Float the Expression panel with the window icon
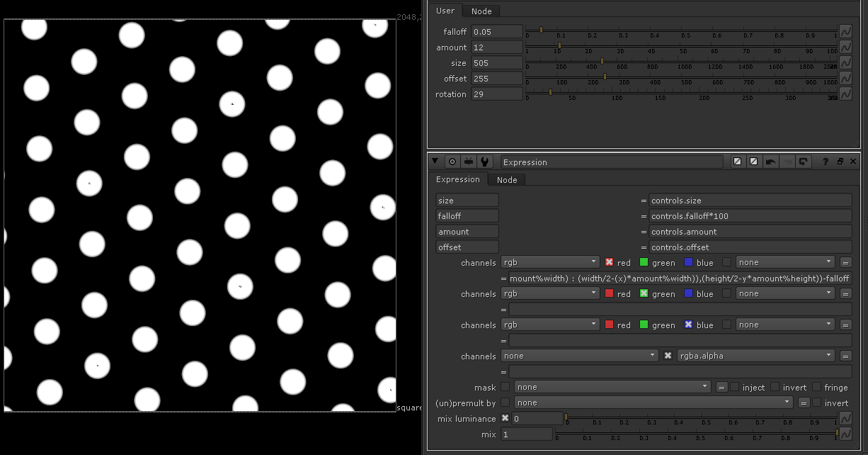868x455 pixels. tap(840, 162)
